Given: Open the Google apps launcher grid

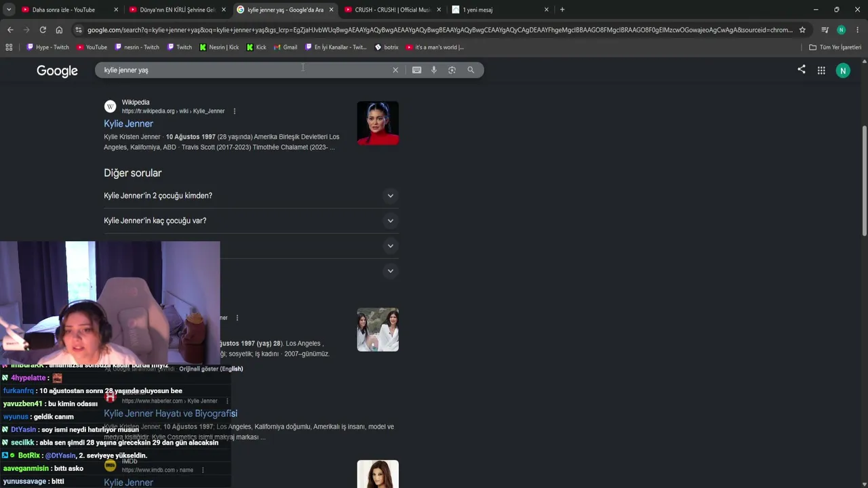Looking at the screenshot, I should (x=821, y=70).
